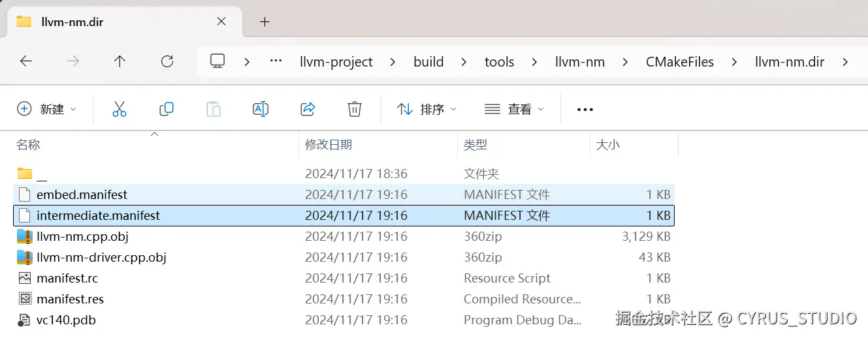Click the Cut scissors icon

(119, 109)
